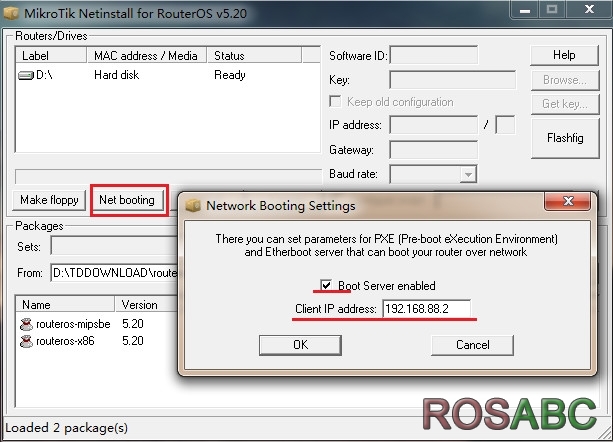Screen dimensions: 613x442
Task: Select the 'Ready' status cell
Action: point(230,75)
